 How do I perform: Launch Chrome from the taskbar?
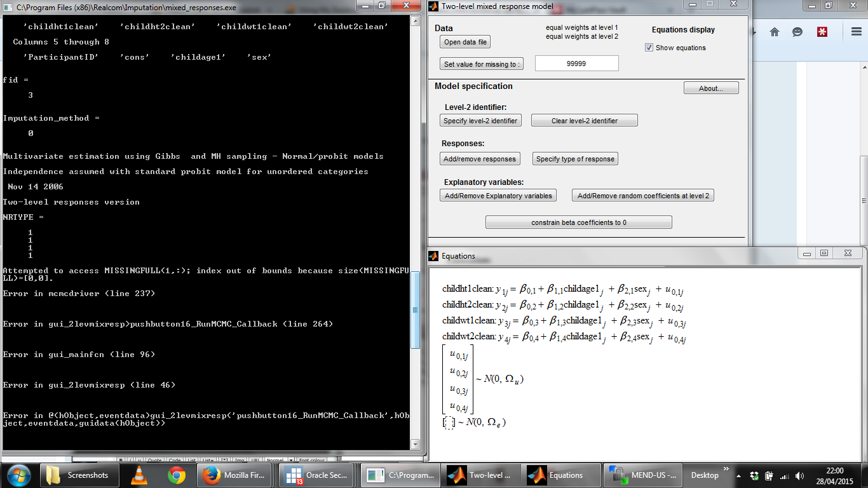176,475
